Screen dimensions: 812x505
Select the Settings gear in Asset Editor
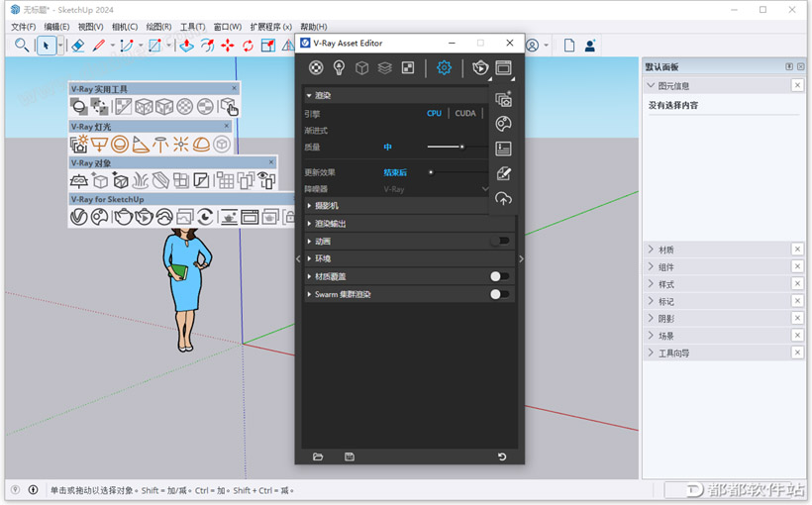pos(444,68)
